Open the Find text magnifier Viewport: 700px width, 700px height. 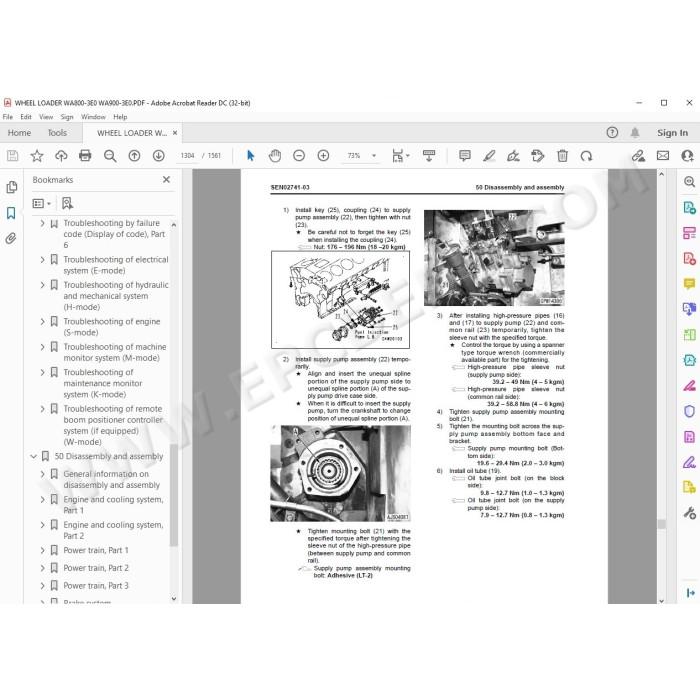point(110,155)
